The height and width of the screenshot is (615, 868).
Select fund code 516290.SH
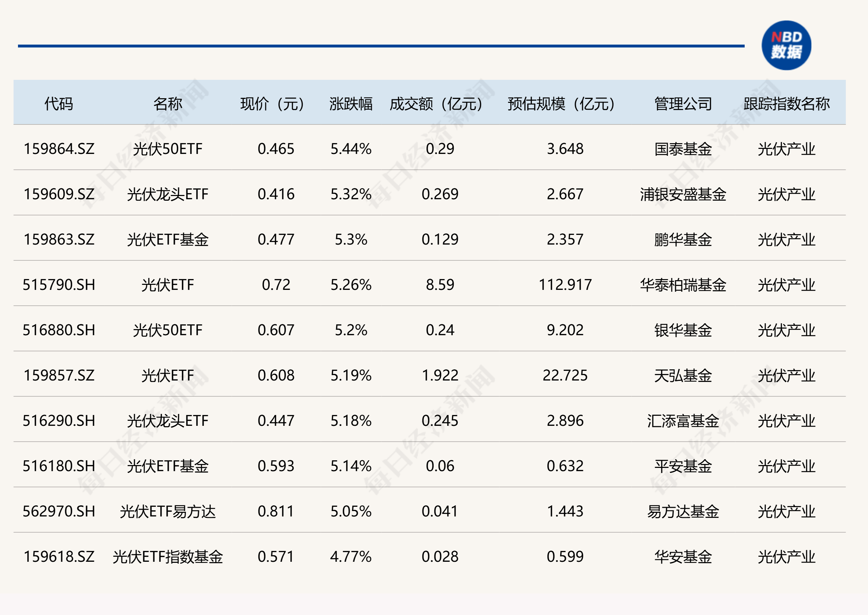(x=59, y=420)
